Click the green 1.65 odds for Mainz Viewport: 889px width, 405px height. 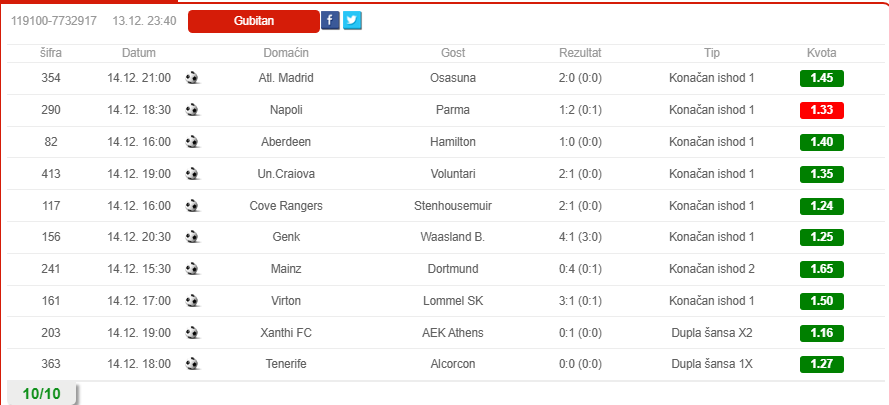click(822, 269)
